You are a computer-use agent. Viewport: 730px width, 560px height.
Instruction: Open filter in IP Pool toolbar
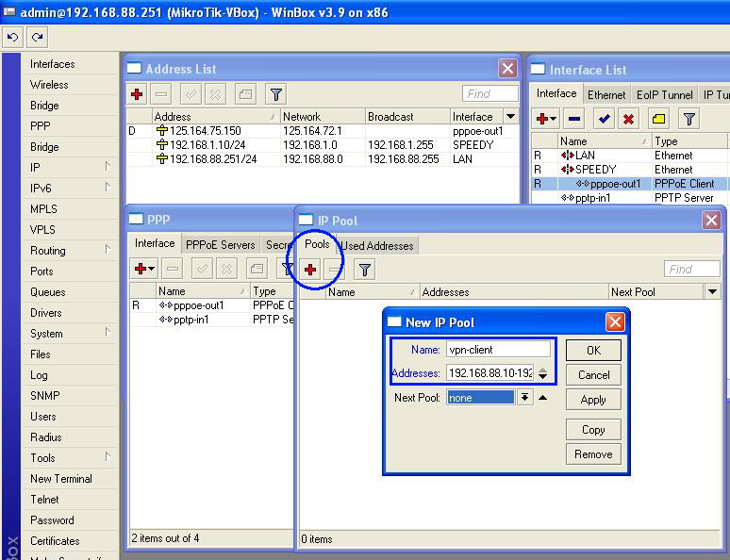tap(365, 270)
